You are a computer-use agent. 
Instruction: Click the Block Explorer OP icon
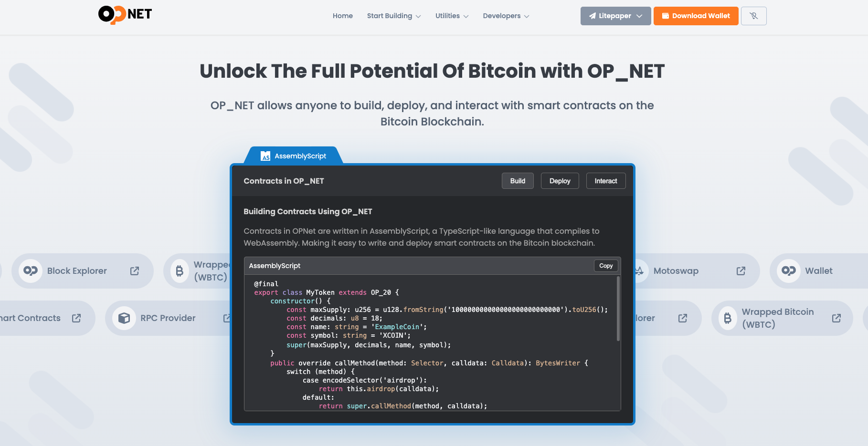click(31, 271)
